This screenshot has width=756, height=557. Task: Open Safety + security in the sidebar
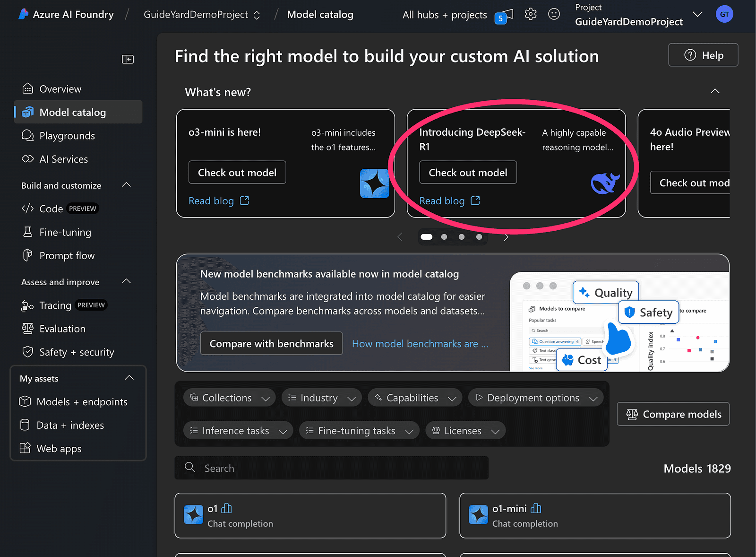coord(78,352)
